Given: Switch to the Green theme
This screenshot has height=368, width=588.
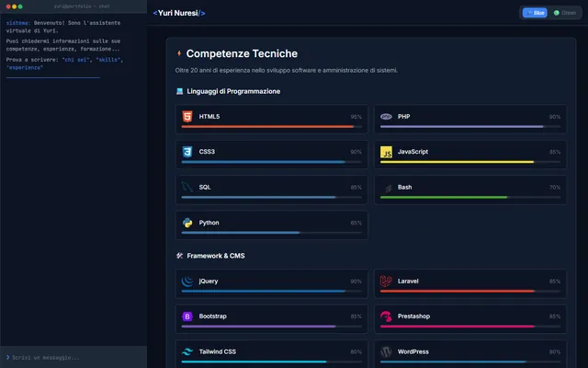Looking at the screenshot, I should (565, 13).
